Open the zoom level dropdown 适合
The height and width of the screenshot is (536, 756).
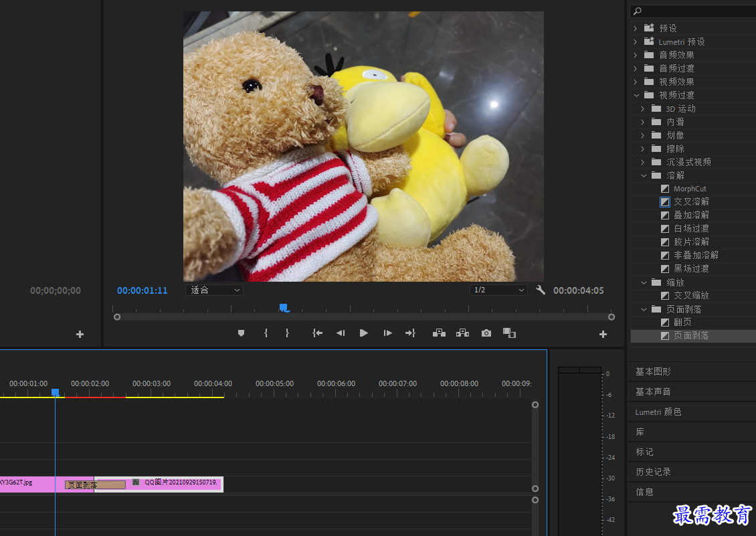[x=214, y=290]
